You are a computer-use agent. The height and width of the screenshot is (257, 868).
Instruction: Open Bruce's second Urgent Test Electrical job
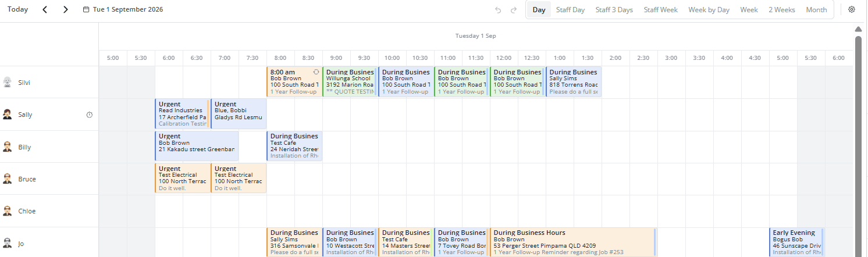click(239, 179)
